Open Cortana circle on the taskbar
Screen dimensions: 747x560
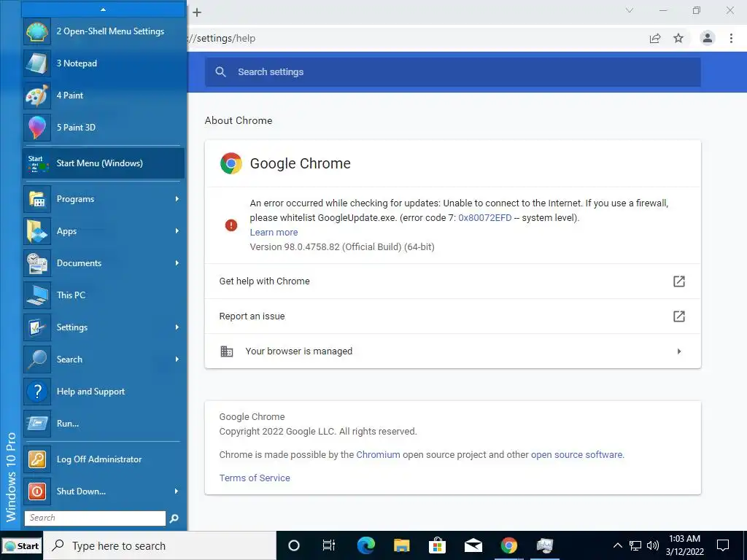coord(294,545)
